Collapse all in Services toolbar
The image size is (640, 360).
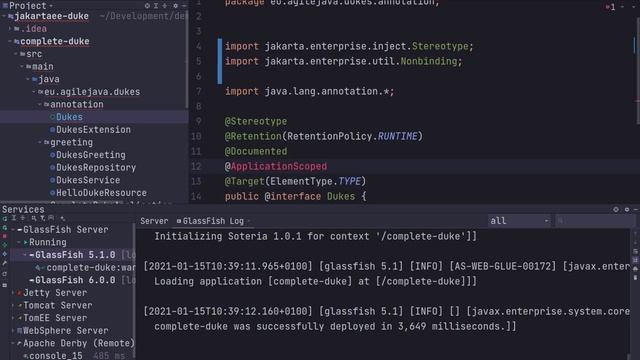[23, 218]
